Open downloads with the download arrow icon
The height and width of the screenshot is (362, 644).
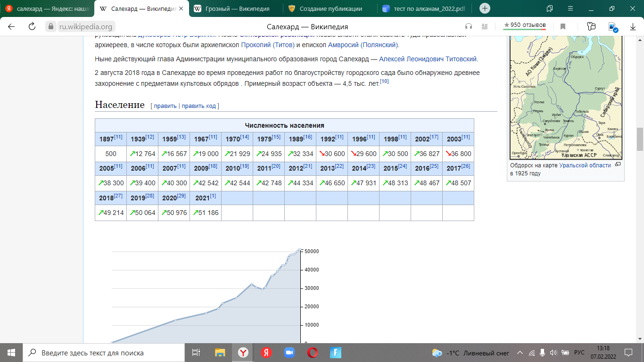tap(633, 27)
